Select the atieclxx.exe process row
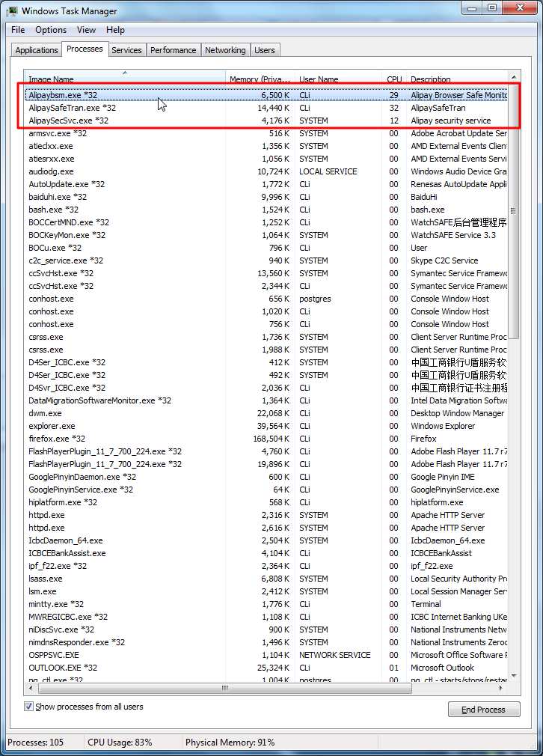The width and height of the screenshot is (543, 756). pos(266,146)
